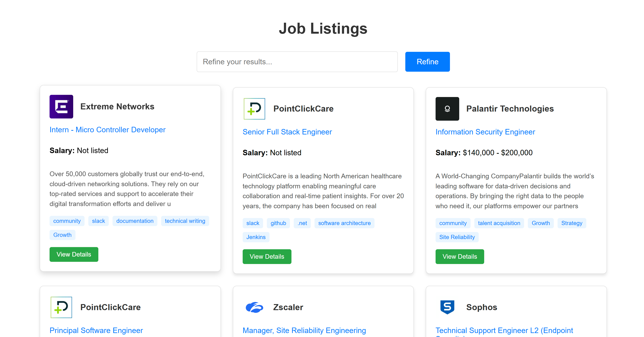
Task: Open Information Security Engineer job link
Action: click(485, 132)
